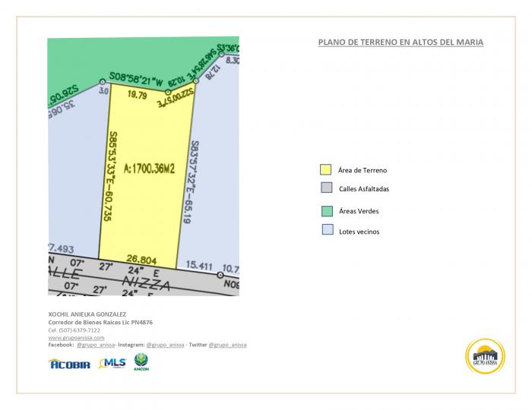Click the light blue Lotes vecinos swatch
The image size is (532, 410).
[325, 230]
